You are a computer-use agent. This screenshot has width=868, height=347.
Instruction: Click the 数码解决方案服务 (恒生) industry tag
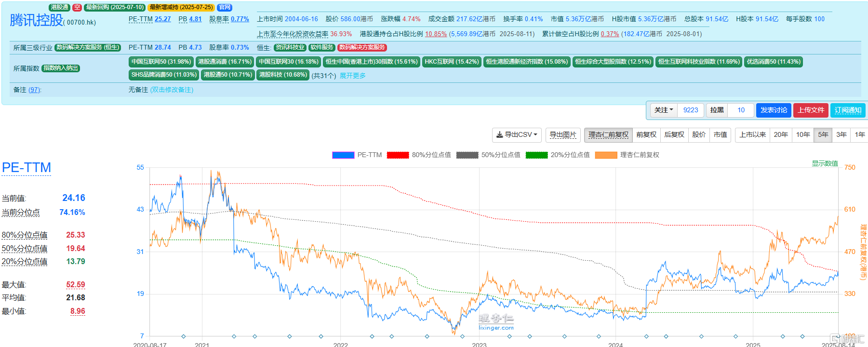click(88, 47)
